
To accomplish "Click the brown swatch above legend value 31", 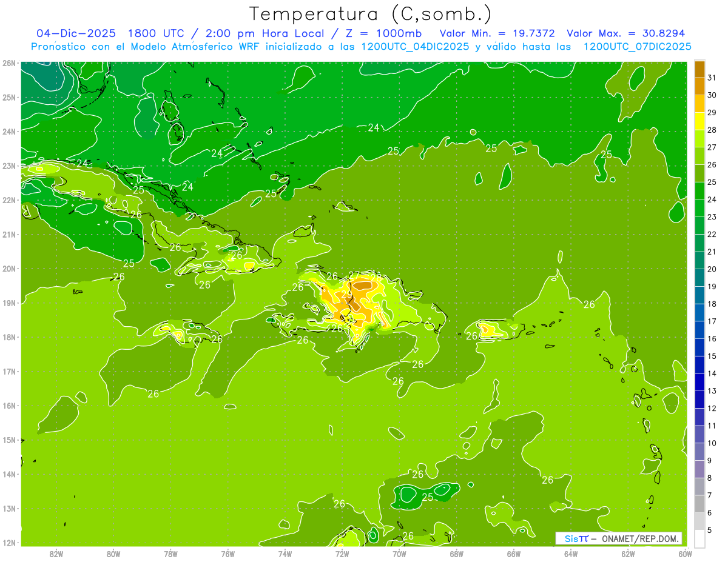I will (x=699, y=69).
